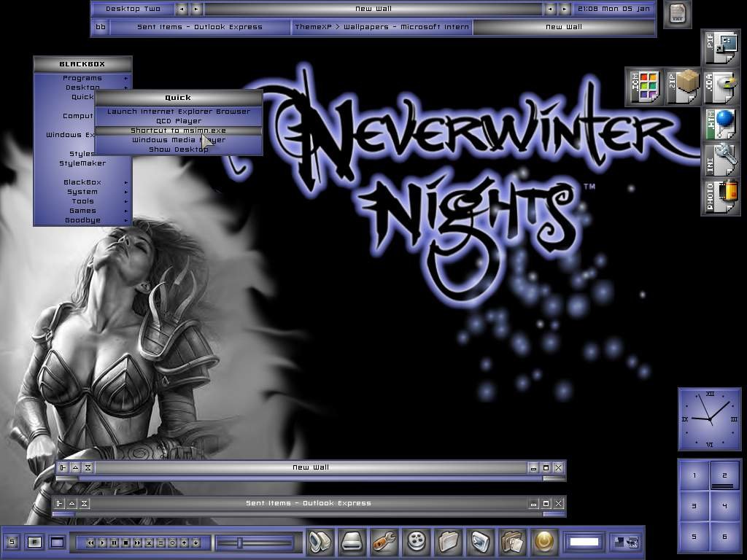The height and width of the screenshot is (560, 747).
Task: Click previous window arrow near toolbar clock
Action: coord(550,9)
